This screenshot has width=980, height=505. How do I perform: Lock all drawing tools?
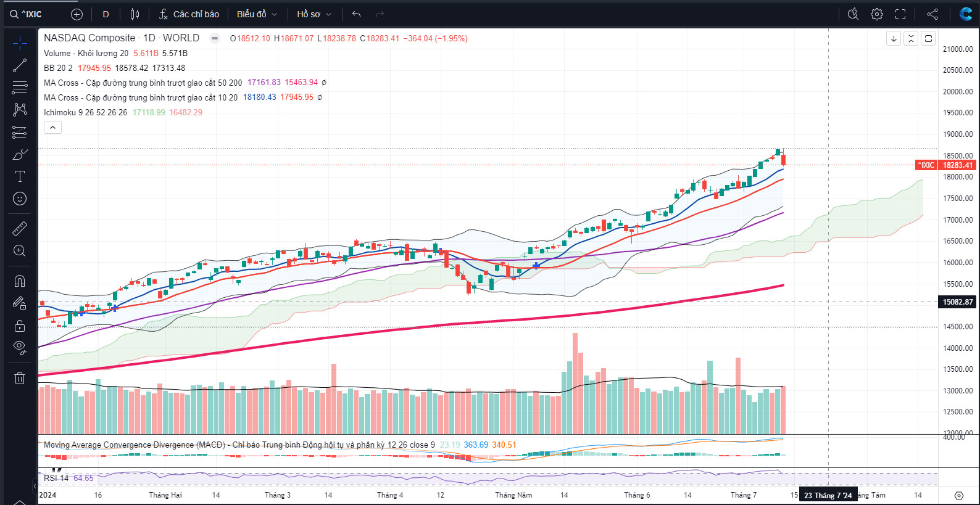[x=20, y=326]
